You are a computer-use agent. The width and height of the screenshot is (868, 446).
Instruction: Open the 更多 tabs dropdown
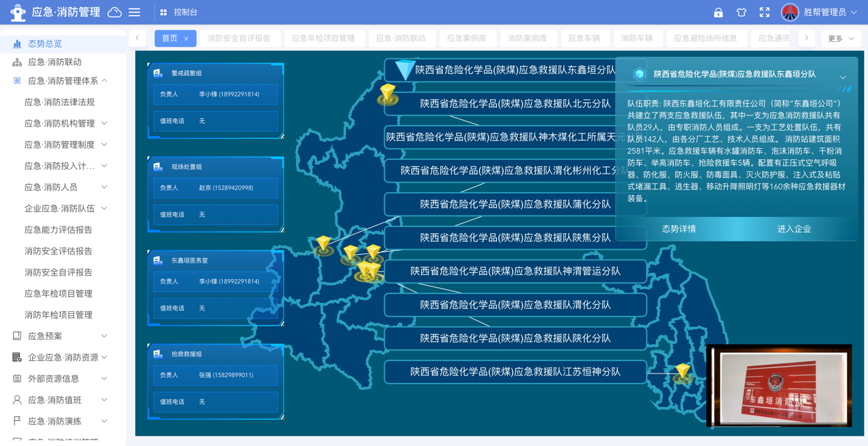pos(841,39)
